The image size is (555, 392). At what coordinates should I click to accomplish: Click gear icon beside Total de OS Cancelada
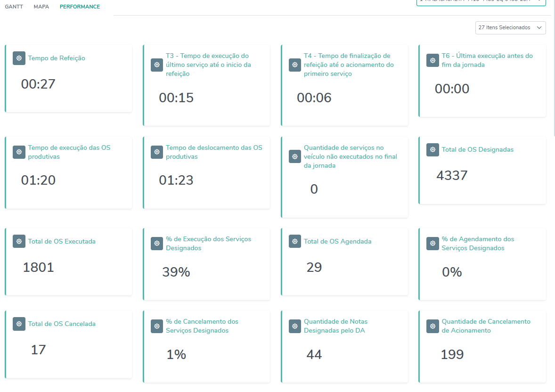tap(19, 324)
